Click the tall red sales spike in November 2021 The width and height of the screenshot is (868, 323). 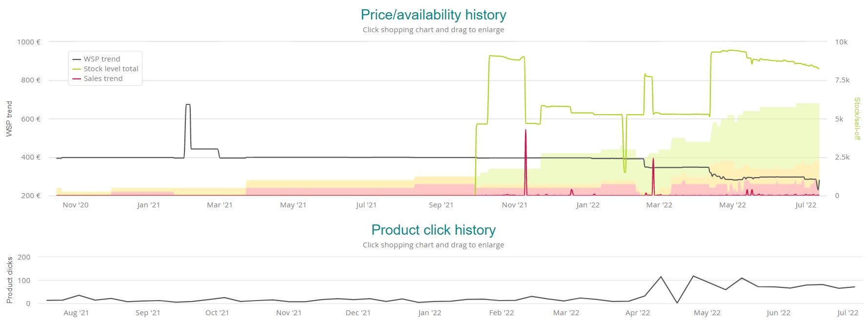[525, 131]
